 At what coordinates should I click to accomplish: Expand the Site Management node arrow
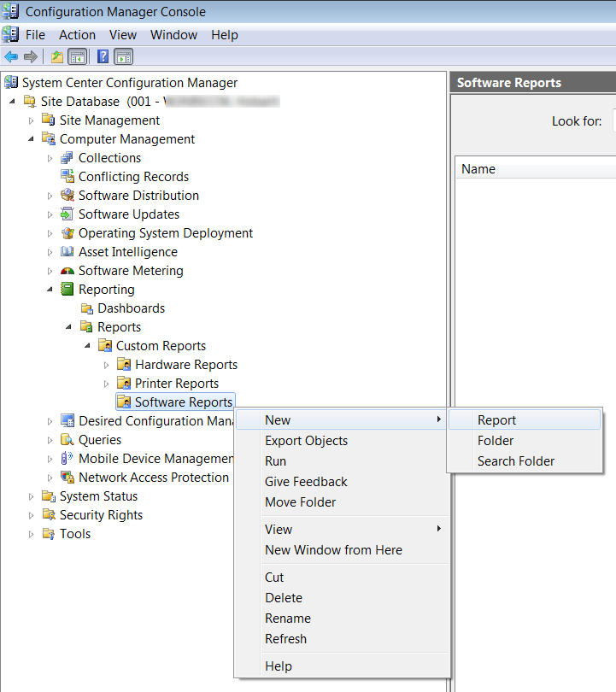31,120
